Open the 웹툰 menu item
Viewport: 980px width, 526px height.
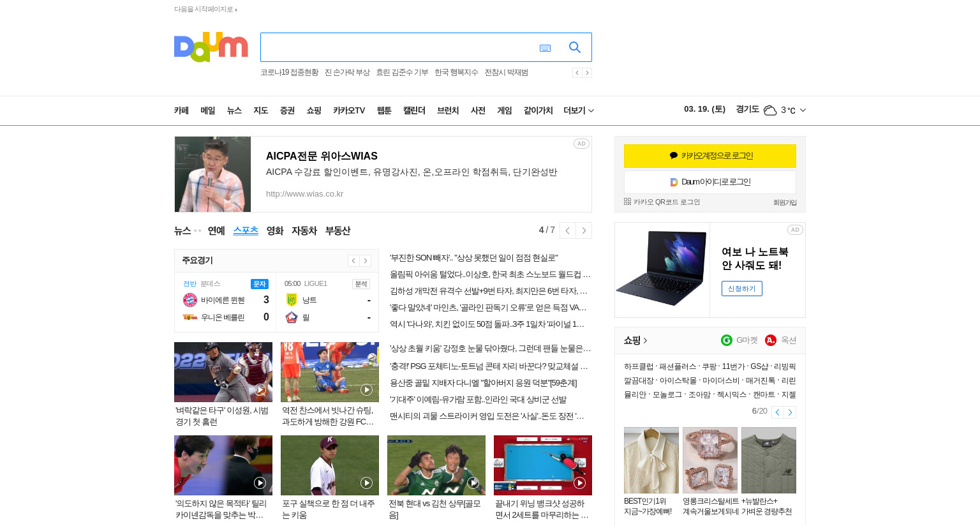tap(384, 110)
